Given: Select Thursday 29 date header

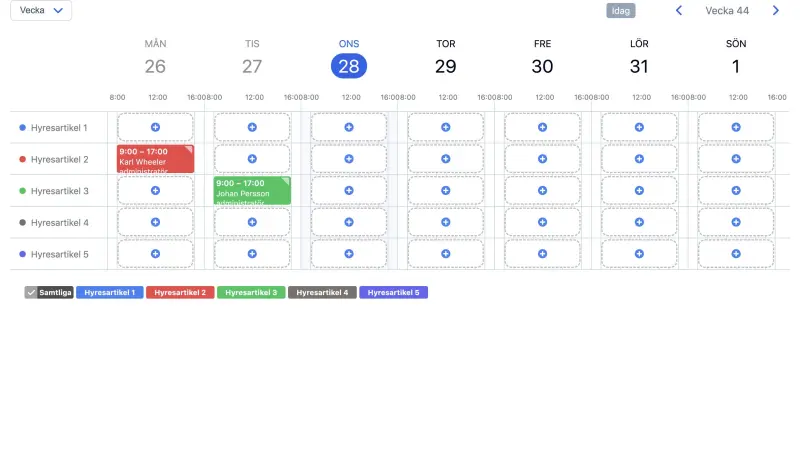Looking at the screenshot, I should click(x=445, y=66).
